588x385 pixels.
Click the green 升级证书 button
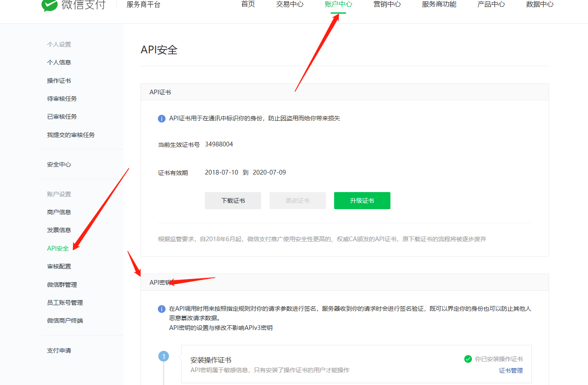point(362,201)
